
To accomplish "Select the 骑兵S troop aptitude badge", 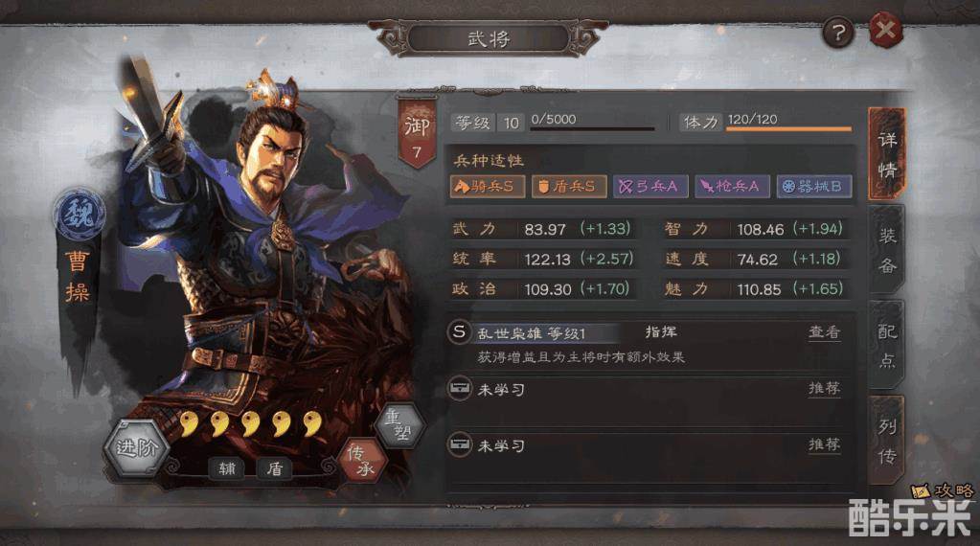I will [x=488, y=186].
